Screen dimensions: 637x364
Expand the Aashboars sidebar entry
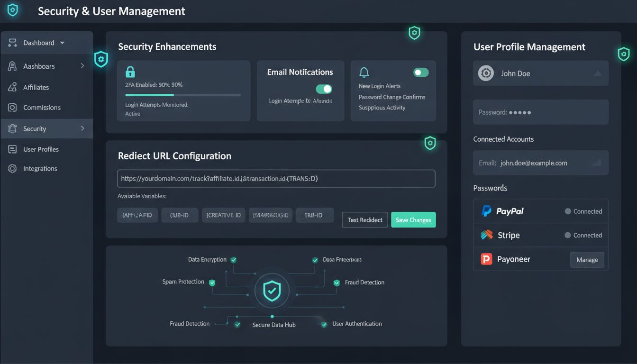pos(82,65)
